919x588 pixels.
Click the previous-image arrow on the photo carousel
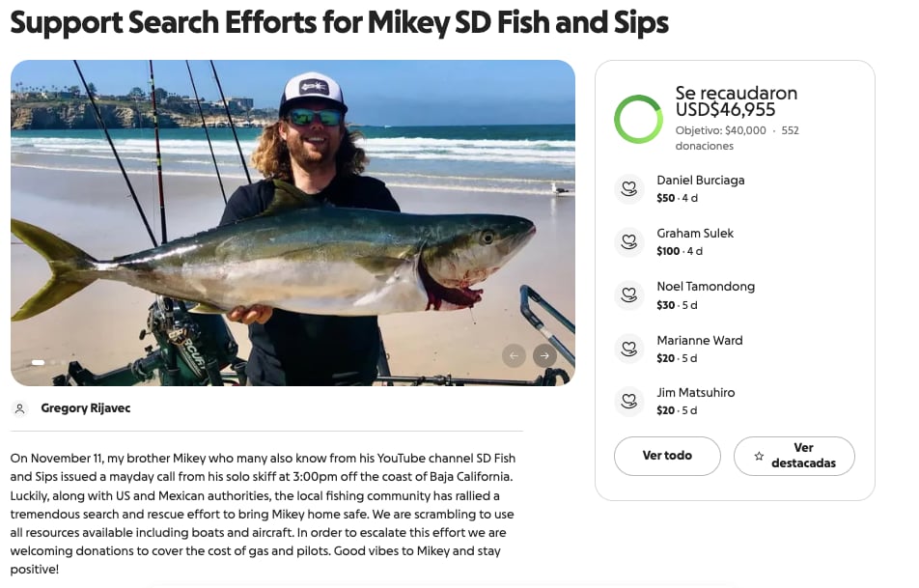[515, 355]
